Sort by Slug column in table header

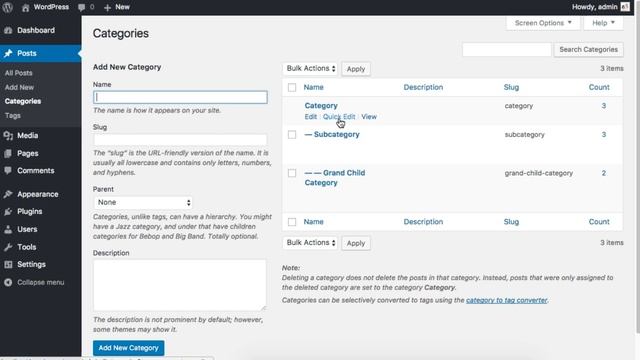point(511,87)
